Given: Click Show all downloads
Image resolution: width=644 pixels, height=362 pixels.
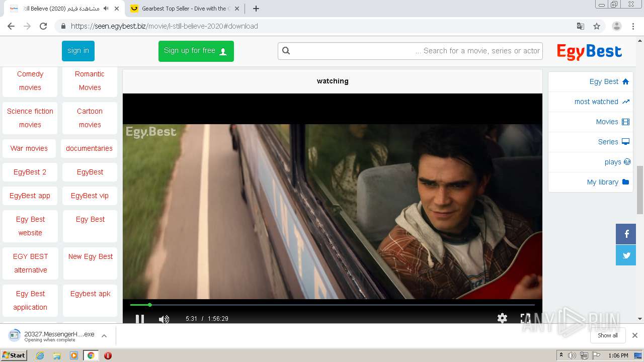Looking at the screenshot, I should [608, 335].
